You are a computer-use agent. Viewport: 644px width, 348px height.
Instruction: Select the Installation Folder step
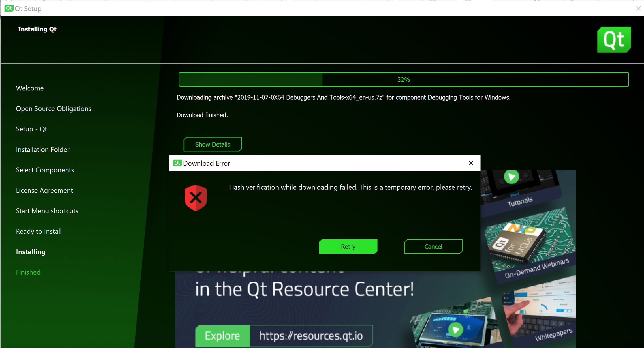click(x=43, y=150)
